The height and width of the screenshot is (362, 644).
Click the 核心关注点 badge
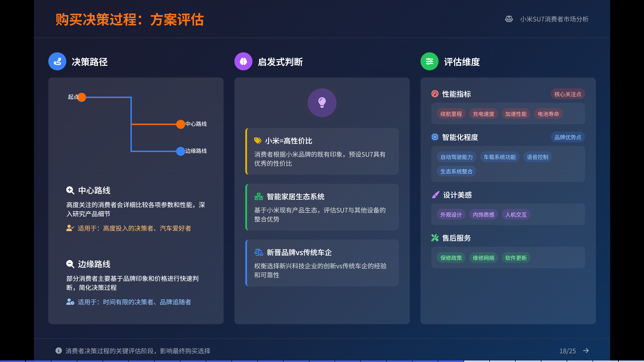[568, 94]
